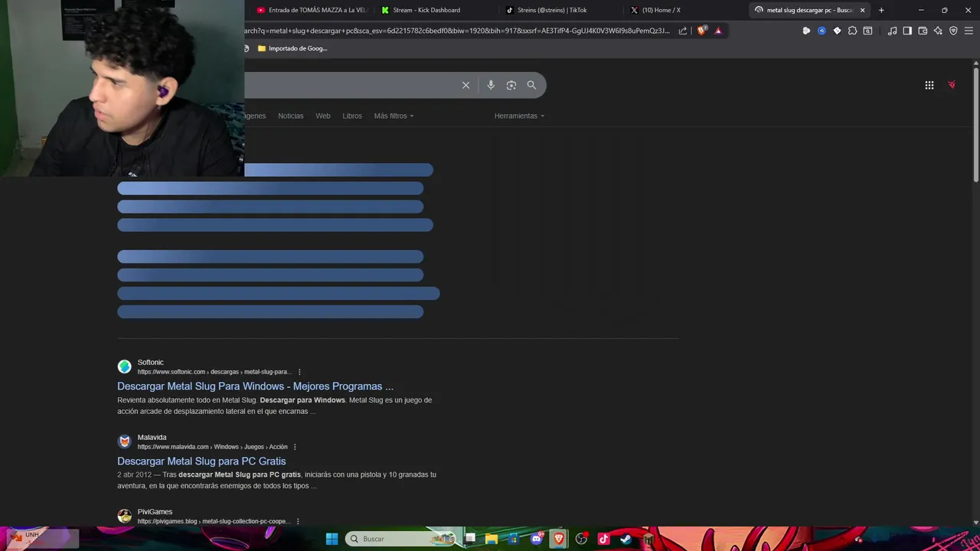Click the PiviGames source name
980x551 pixels.
(155, 511)
